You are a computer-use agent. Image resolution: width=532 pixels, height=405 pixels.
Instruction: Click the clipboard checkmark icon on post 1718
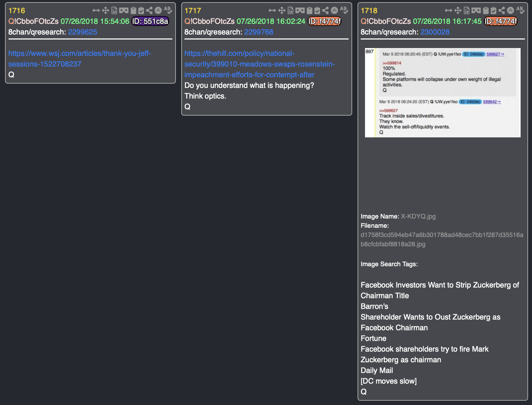coord(494,11)
